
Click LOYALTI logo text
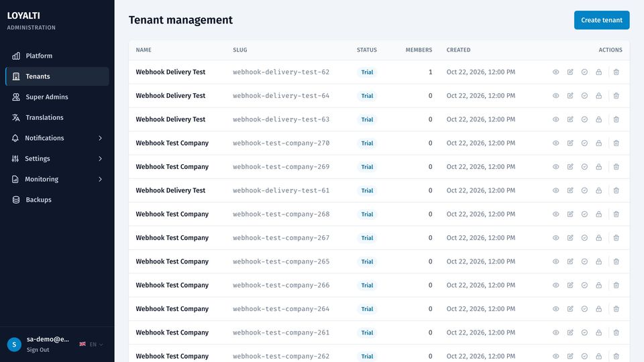point(23,15)
